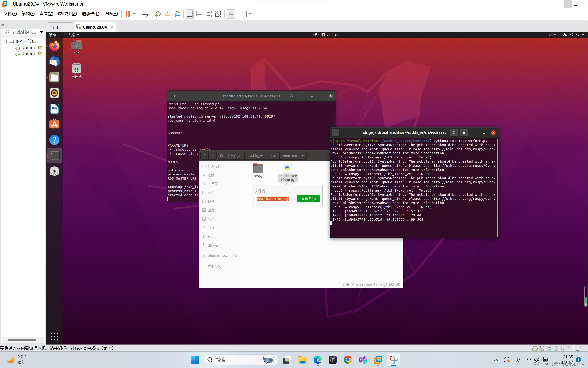The width and height of the screenshot is (588, 368).
Task: Open the wjx home folder on the desktop
Action: 76,47
